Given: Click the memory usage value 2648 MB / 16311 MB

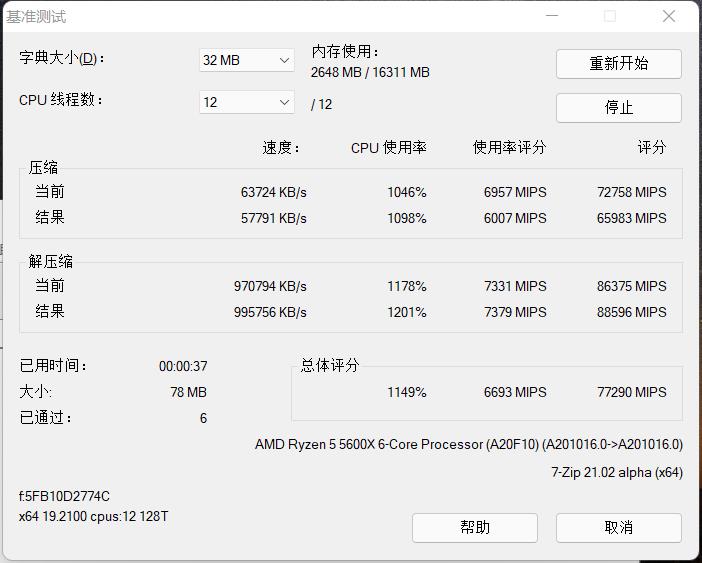Looking at the screenshot, I should (x=370, y=72).
